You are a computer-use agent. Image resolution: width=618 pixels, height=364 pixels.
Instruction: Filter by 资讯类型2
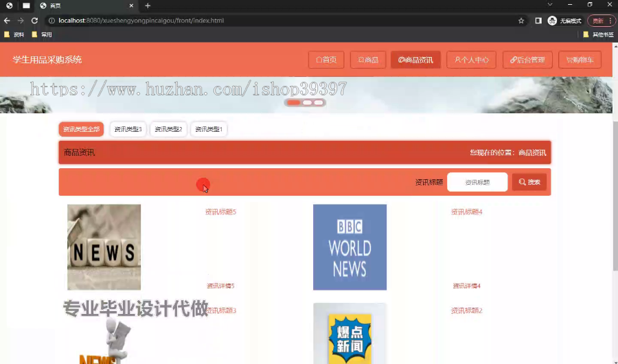168,129
